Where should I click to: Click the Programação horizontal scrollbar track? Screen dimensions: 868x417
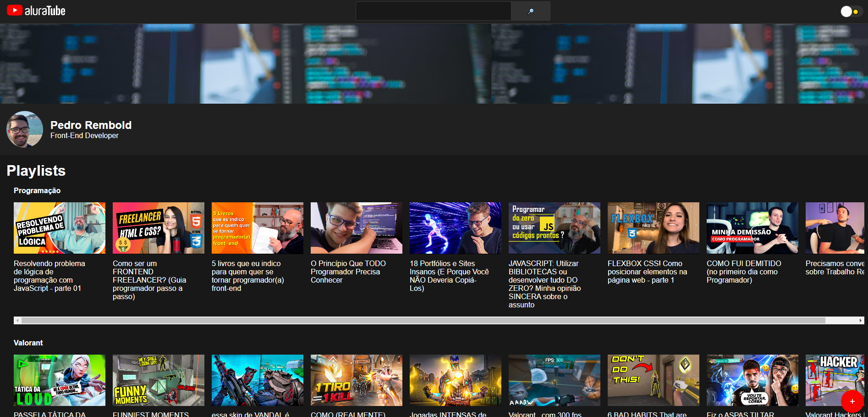(439, 321)
